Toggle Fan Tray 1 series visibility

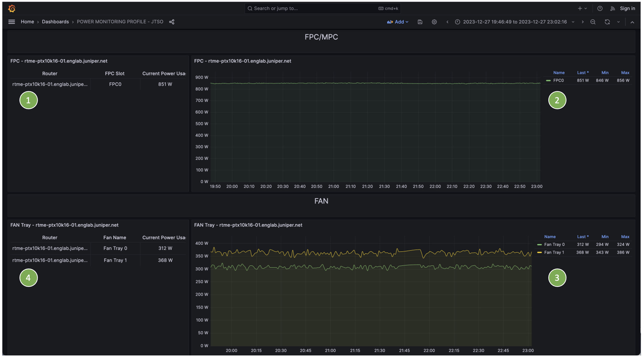click(x=554, y=252)
